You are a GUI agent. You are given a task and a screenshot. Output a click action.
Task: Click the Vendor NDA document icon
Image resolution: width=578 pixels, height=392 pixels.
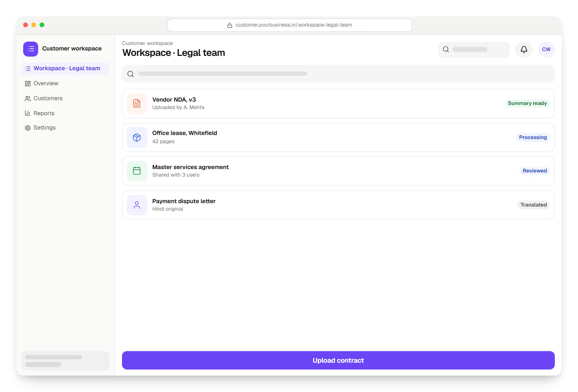[137, 103]
